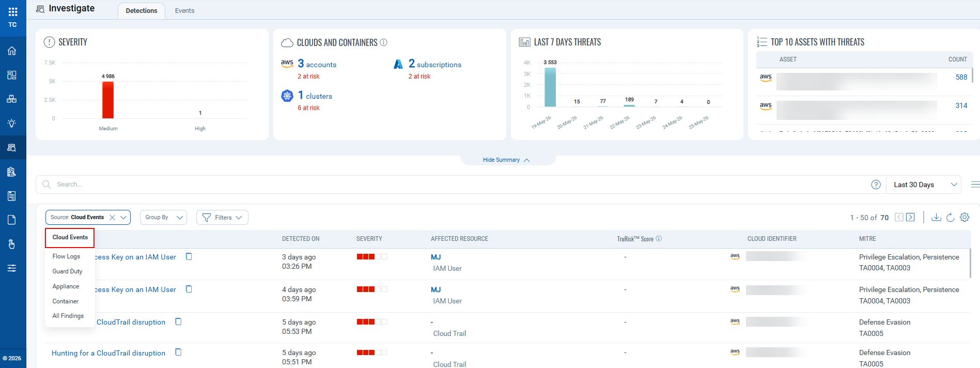Click the Cloud Identifier column header
980x368 pixels.
pyautogui.click(x=772, y=239)
